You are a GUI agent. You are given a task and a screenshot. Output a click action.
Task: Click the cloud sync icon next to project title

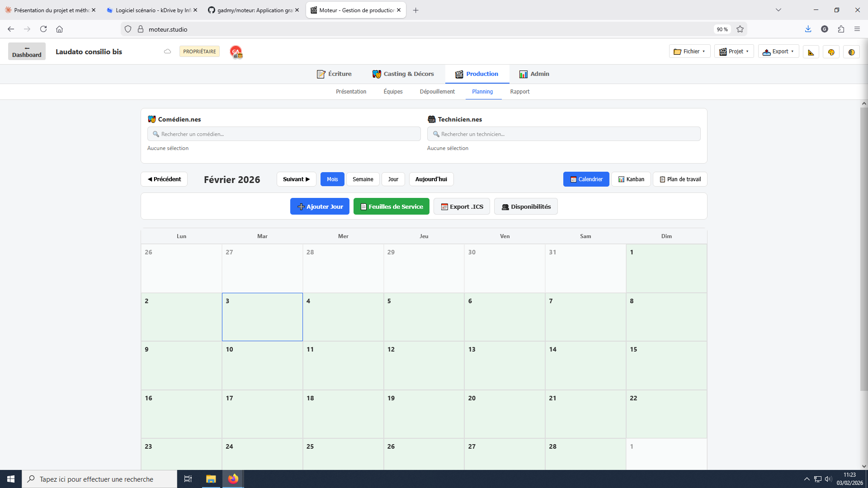click(167, 51)
